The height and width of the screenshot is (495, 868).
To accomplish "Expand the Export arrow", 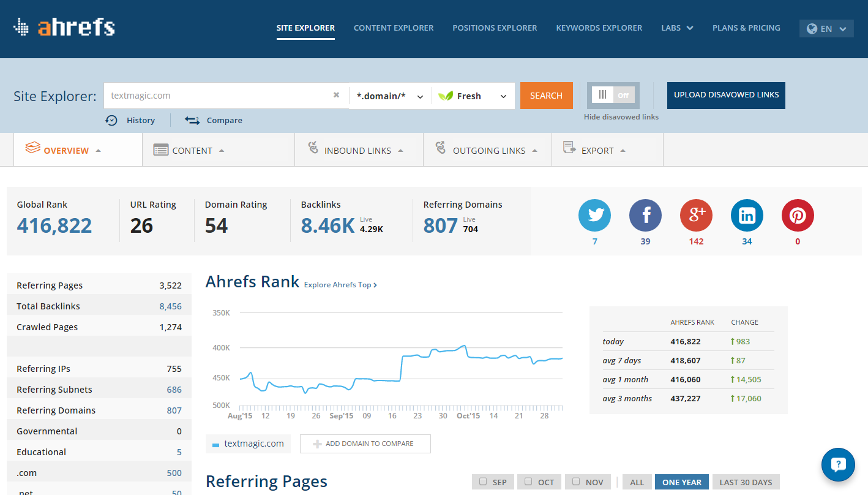I will pyautogui.click(x=623, y=151).
